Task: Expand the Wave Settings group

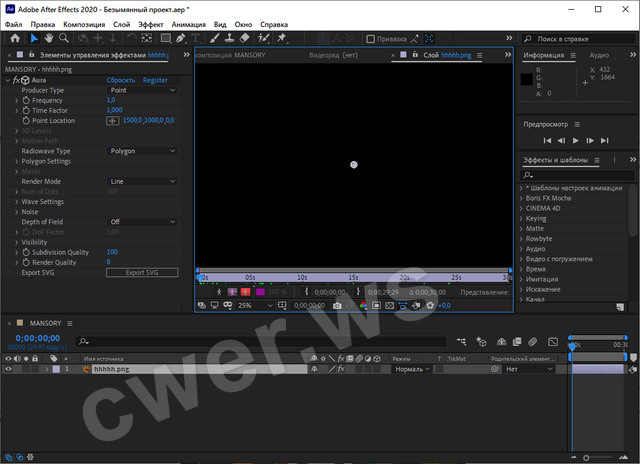Action: coord(16,201)
